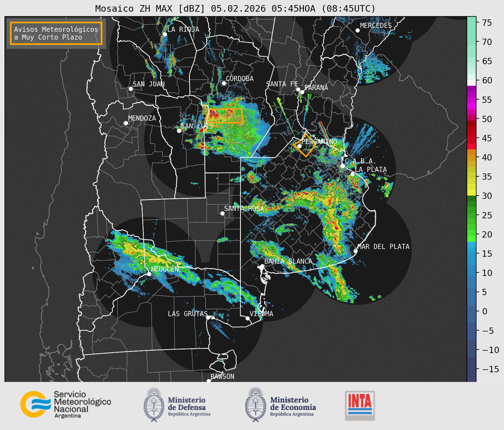Click the Mendoza city marker dot
Viewport: 504px width, 430px height.
[x=126, y=123]
